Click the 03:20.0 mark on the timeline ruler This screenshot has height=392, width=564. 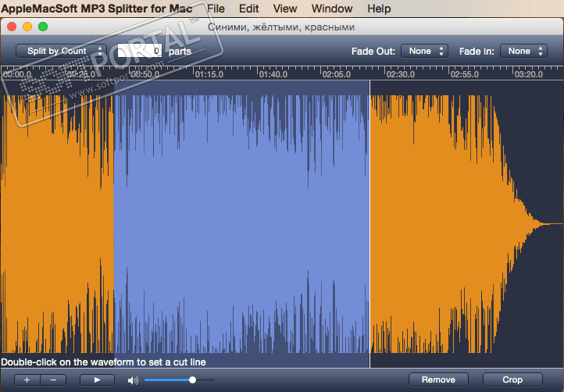coord(528,74)
